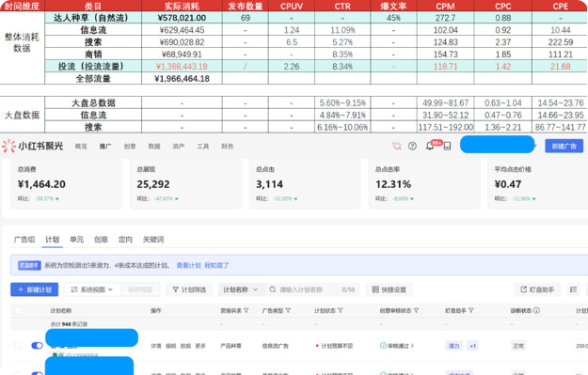Image resolution: width=588 pixels, height=375 pixels.
Task: Click the 新建广告 button
Action: [x=564, y=146]
